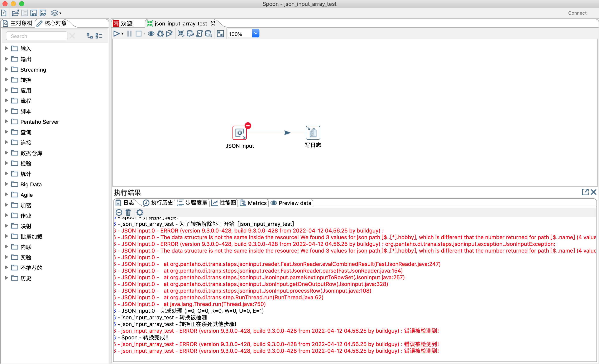Expand the Streaming folder

click(x=6, y=69)
